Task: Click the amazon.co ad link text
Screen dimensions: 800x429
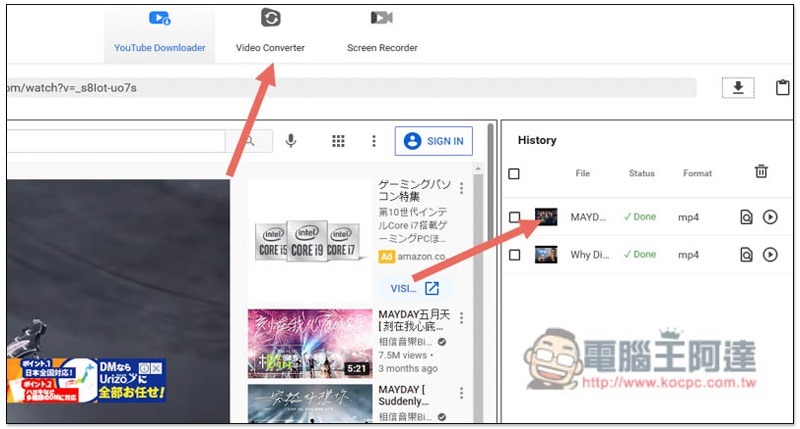Action: pyautogui.click(x=421, y=257)
